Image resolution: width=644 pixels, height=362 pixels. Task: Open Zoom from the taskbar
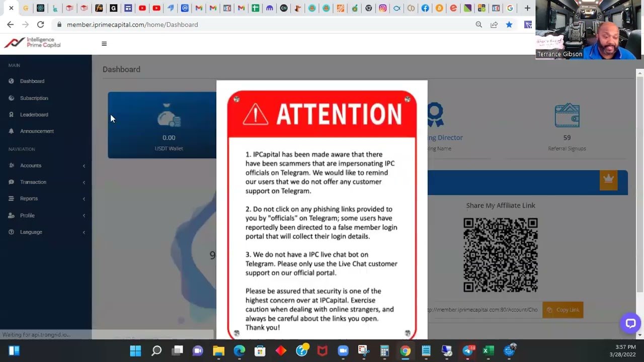pos(343,351)
